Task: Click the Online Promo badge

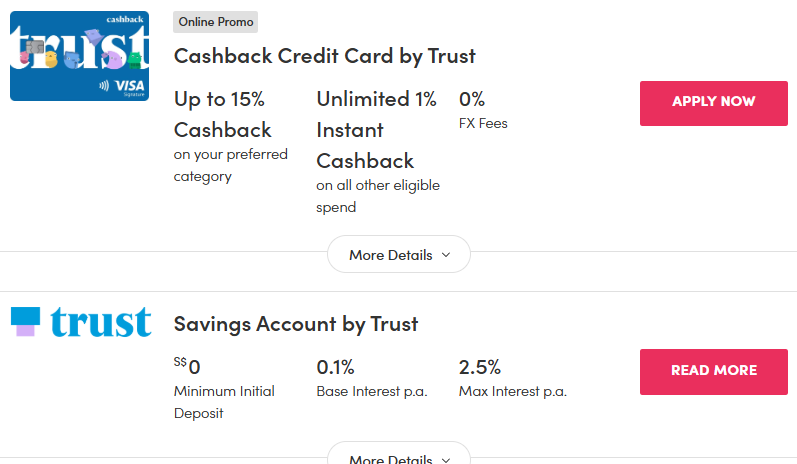Action: 215,22
